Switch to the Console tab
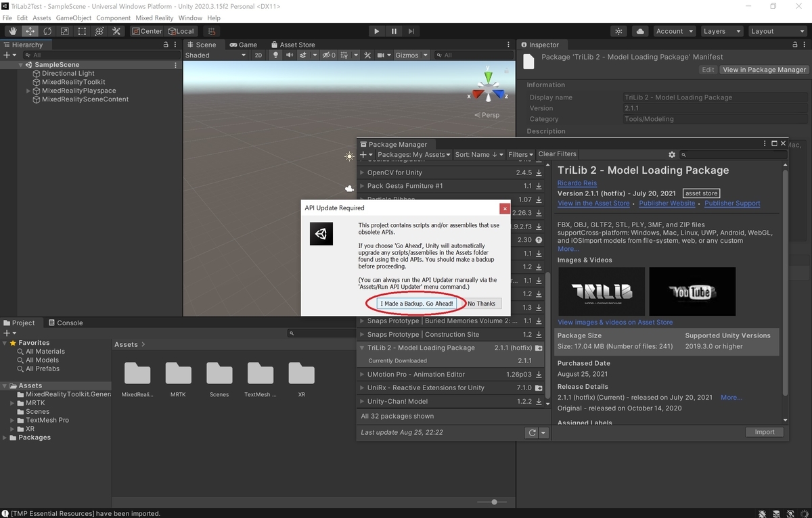Viewport: 812px width, 518px height. [65, 323]
